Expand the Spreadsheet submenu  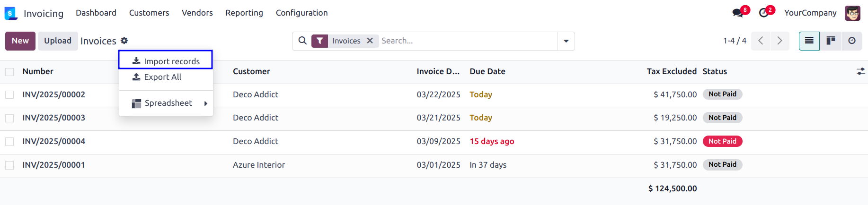(166, 103)
